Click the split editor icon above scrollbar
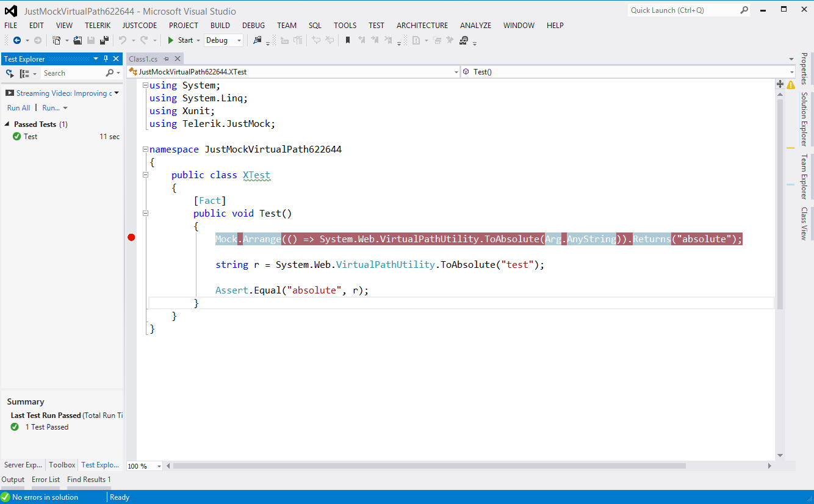The image size is (814, 504). (780, 84)
